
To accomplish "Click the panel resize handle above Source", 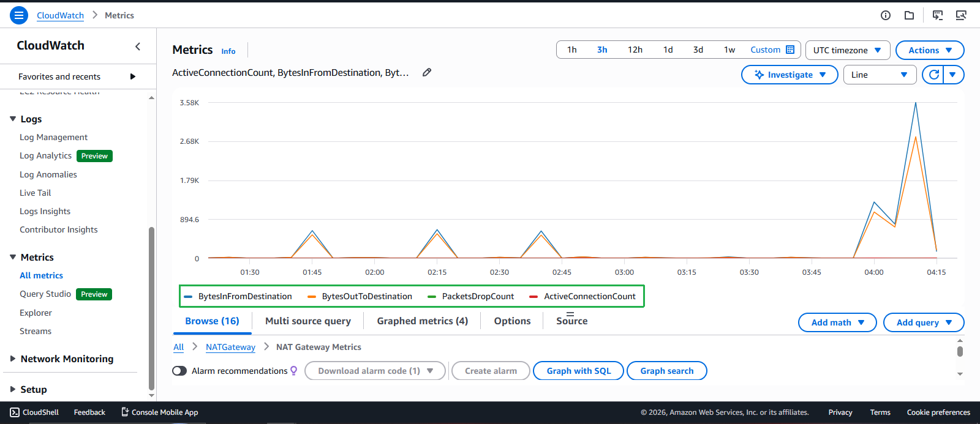I will 570,314.
